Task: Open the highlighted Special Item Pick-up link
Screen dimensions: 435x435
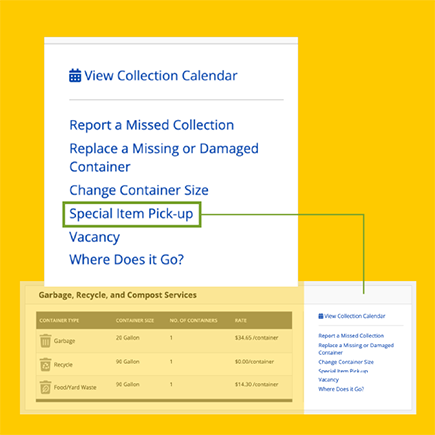Action: [131, 214]
